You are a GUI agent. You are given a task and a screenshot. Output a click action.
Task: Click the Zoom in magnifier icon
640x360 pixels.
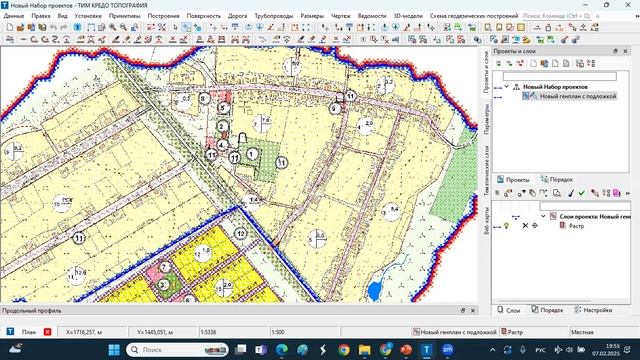click(x=112, y=28)
